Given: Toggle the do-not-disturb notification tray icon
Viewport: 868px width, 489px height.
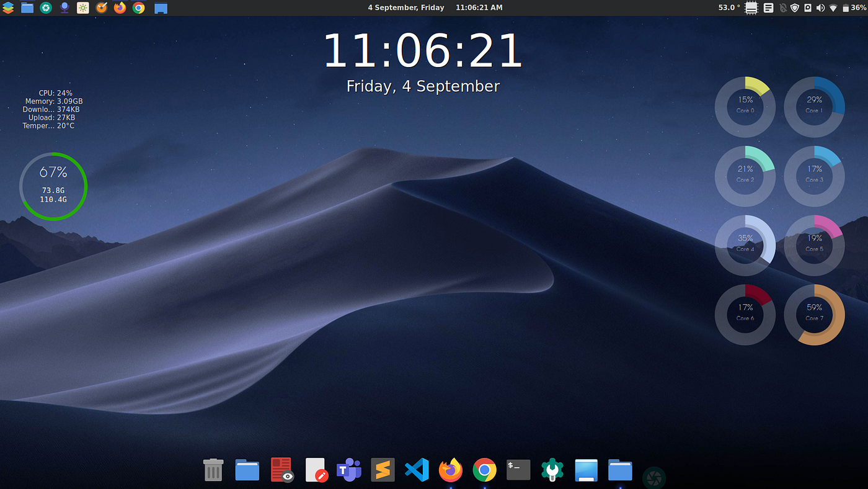Looking at the screenshot, I should pyautogui.click(x=782, y=7).
